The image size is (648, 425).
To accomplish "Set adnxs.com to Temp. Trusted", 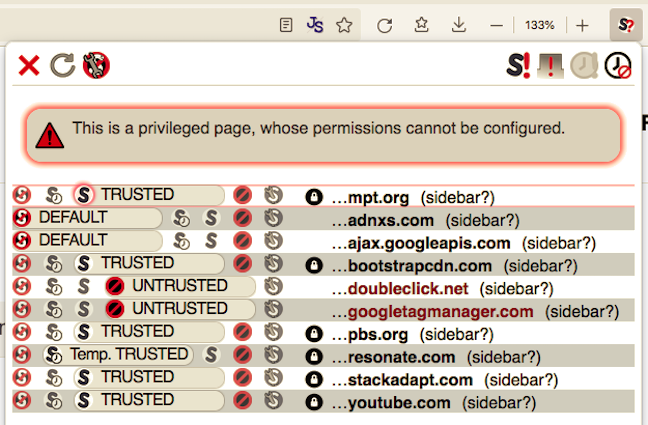I will pos(181,217).
